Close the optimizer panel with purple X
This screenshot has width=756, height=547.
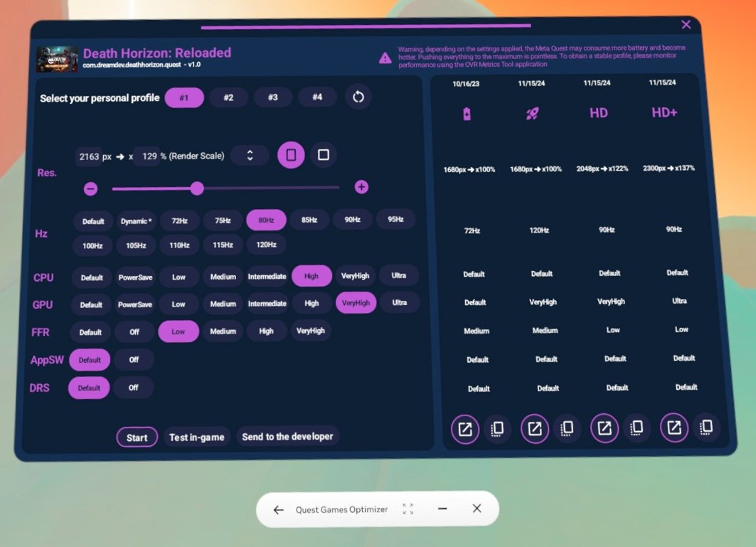click(x=686, y=25)
